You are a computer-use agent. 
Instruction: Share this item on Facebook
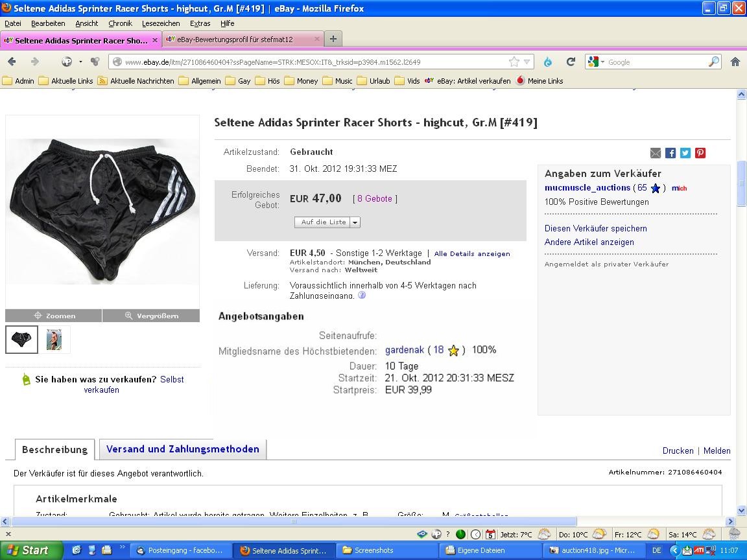pos(670,153)
